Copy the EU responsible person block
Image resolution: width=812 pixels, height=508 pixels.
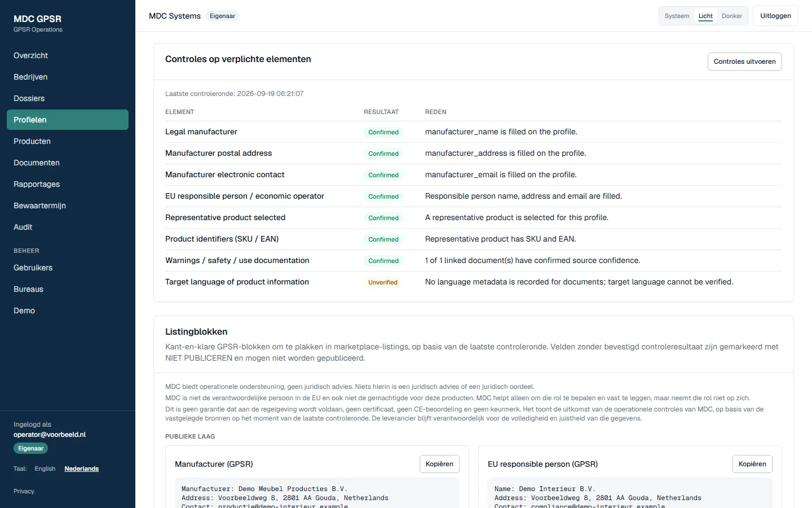(752, 464)
